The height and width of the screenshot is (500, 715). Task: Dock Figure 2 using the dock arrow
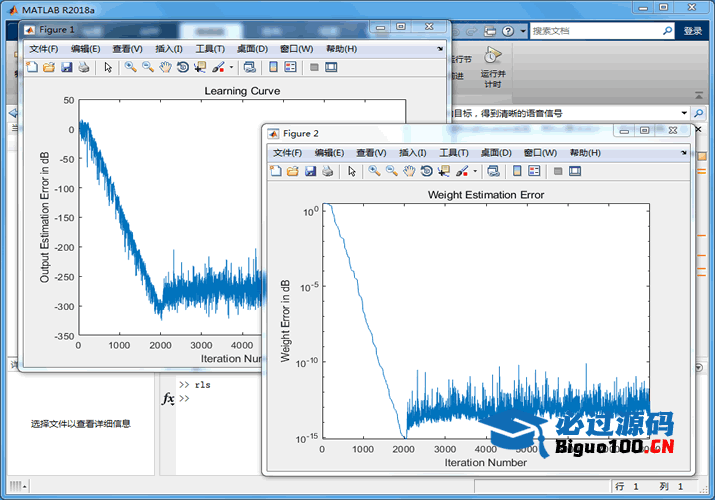tap(684, 153)
